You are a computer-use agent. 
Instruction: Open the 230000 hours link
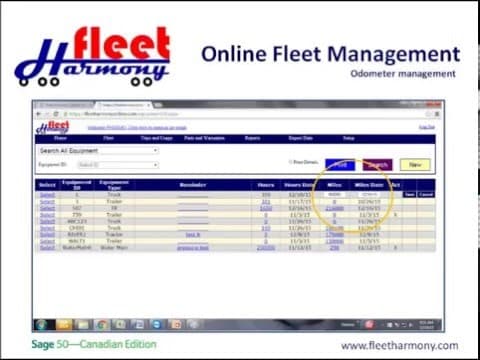pos(266,248)
